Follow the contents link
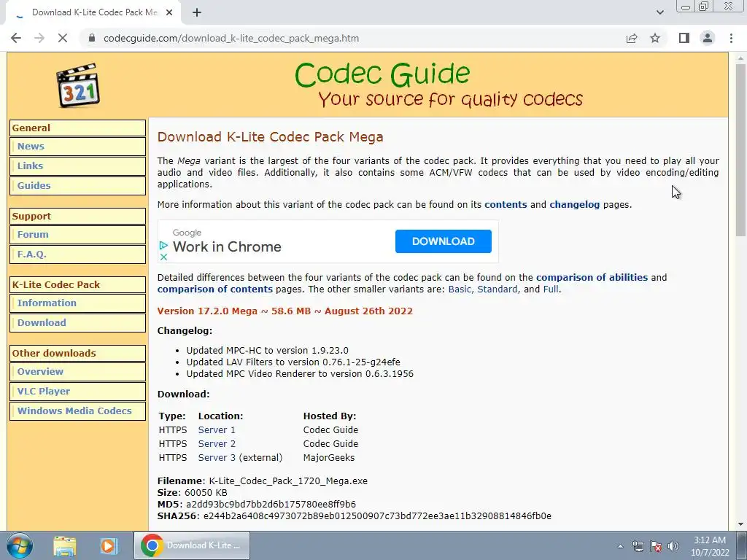The height and width of the screenshot is (560, 747). [506, 205]
